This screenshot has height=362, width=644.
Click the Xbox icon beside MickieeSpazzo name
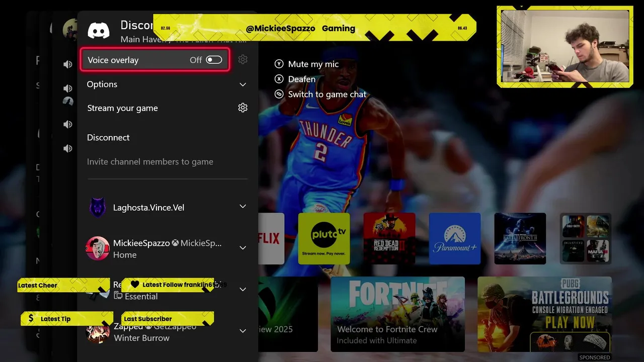[175, 243]
